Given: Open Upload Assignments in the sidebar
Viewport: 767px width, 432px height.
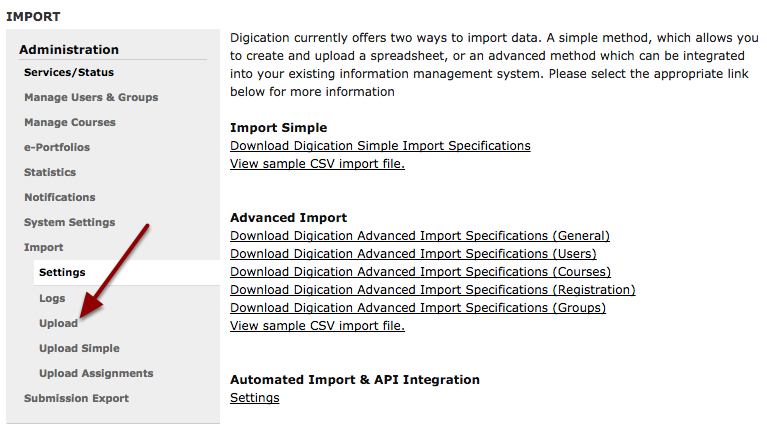Looking at the screenshot, I should coord(96,373).
